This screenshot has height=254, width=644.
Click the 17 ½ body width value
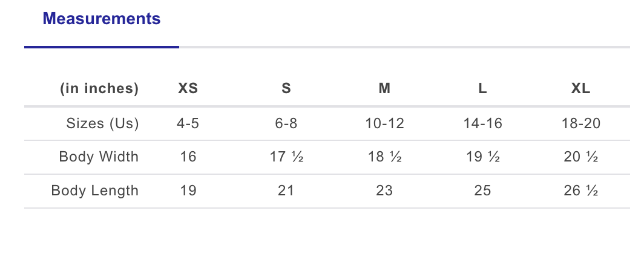coord(286,157)
